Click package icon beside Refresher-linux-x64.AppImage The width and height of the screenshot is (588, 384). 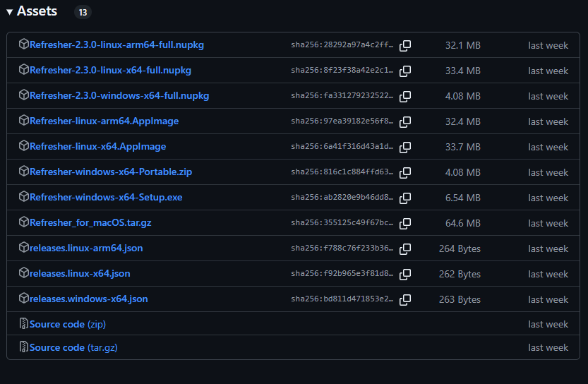click(x=23, y=146)
